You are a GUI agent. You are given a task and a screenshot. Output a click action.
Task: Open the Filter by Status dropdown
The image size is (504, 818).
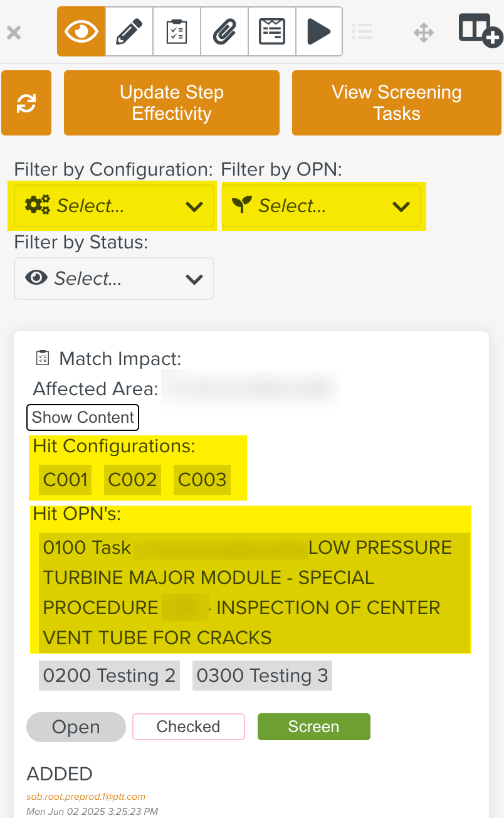point(113,279)
